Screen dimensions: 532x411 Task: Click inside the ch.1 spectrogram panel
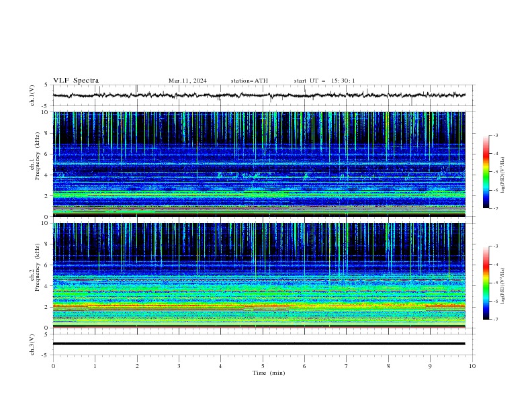(259, 164)
